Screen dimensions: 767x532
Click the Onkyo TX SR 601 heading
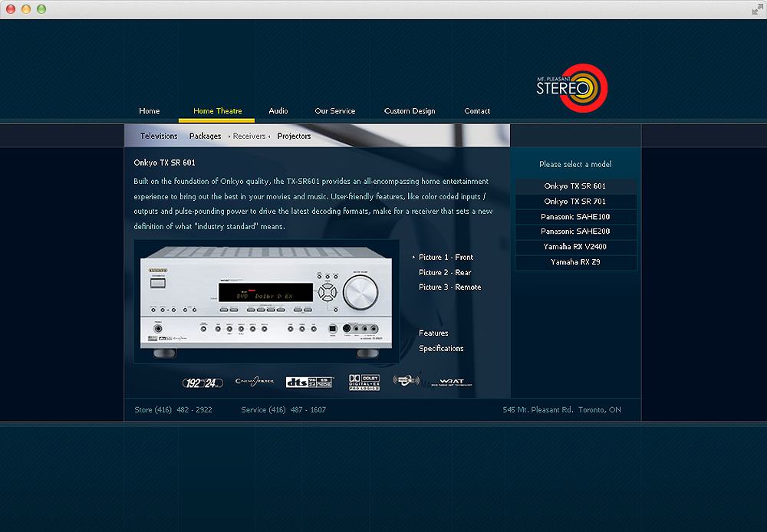[x=164, y=163]
